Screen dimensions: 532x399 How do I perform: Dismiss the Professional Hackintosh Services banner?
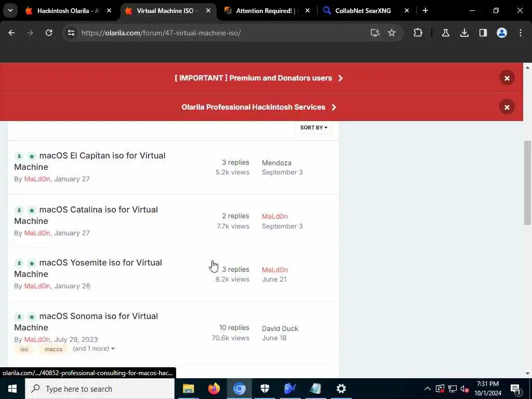(x=507, y=107)
